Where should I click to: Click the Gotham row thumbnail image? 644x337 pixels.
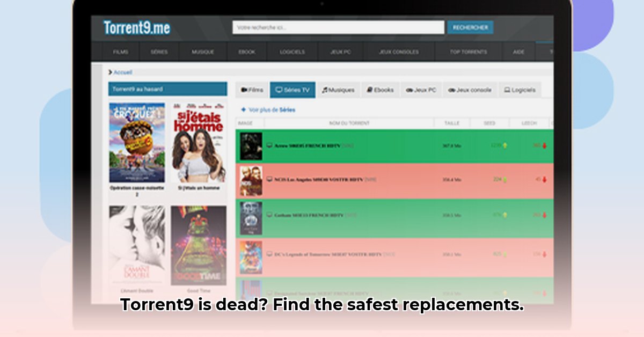pos(251,217)
